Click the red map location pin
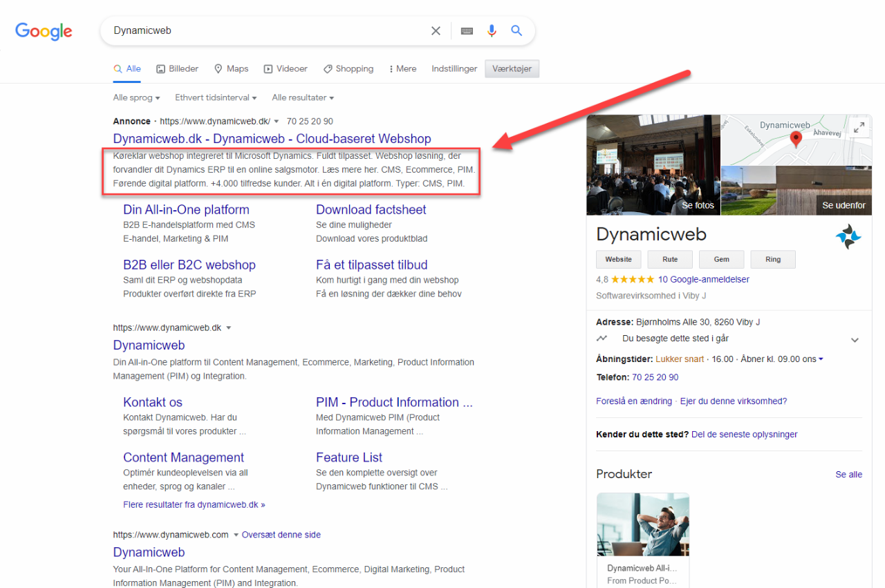The image size is (885, 588). pos(796,139)
